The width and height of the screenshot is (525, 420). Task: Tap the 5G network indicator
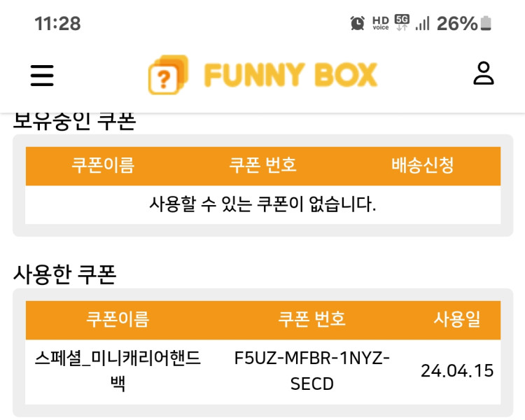[x=402, y=21]
